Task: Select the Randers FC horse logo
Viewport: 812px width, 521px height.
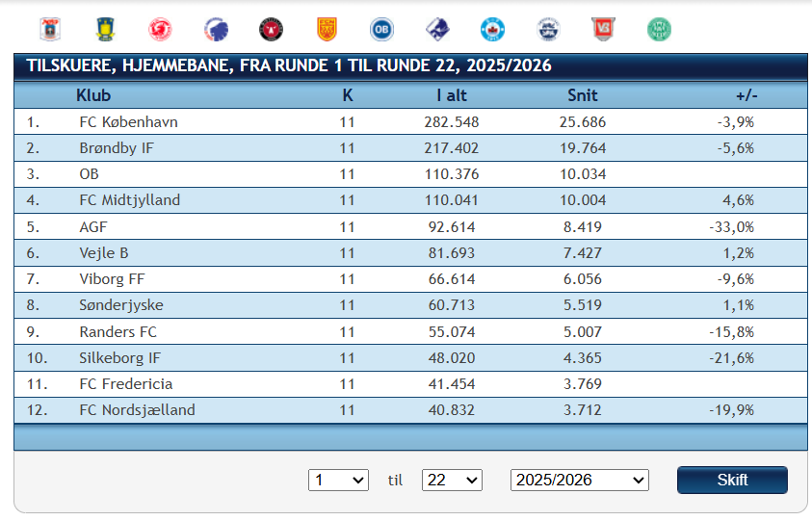Action: point(437,29)
